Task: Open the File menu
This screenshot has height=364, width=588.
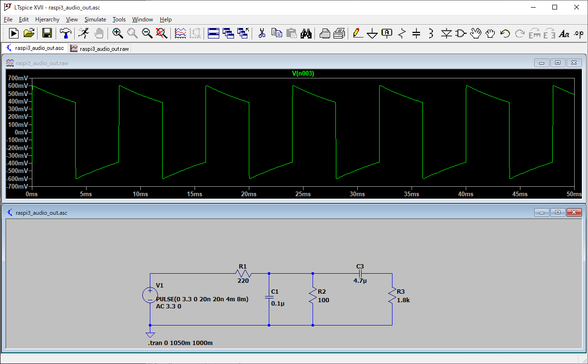Action: coord(8,19)
